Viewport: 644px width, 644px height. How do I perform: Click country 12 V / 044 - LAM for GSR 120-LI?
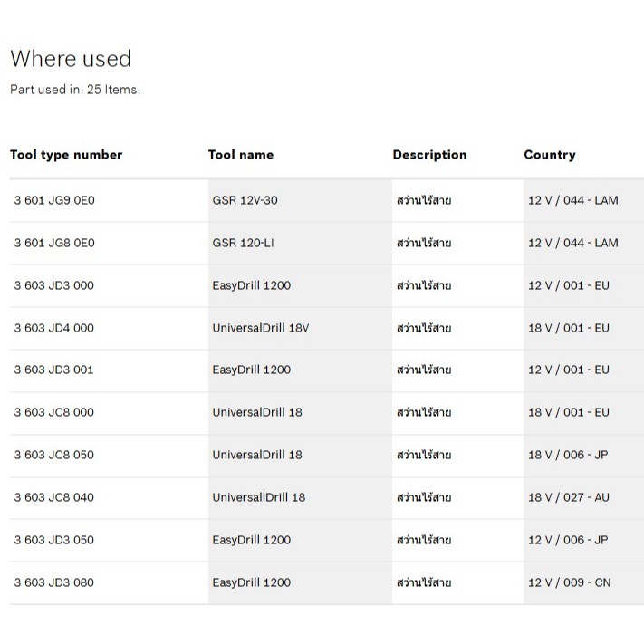point(573,243)
